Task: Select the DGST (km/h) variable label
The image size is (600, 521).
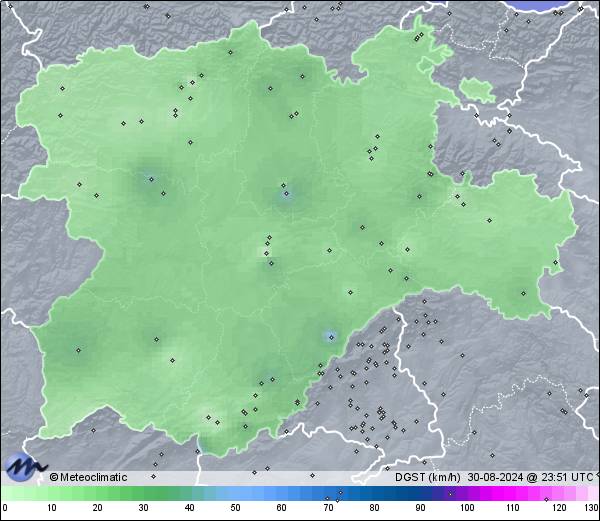Action: coord(428,477)
